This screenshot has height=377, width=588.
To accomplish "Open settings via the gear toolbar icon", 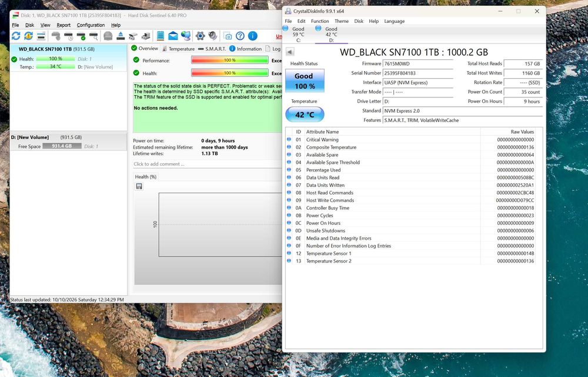I will tap(201, 36).
